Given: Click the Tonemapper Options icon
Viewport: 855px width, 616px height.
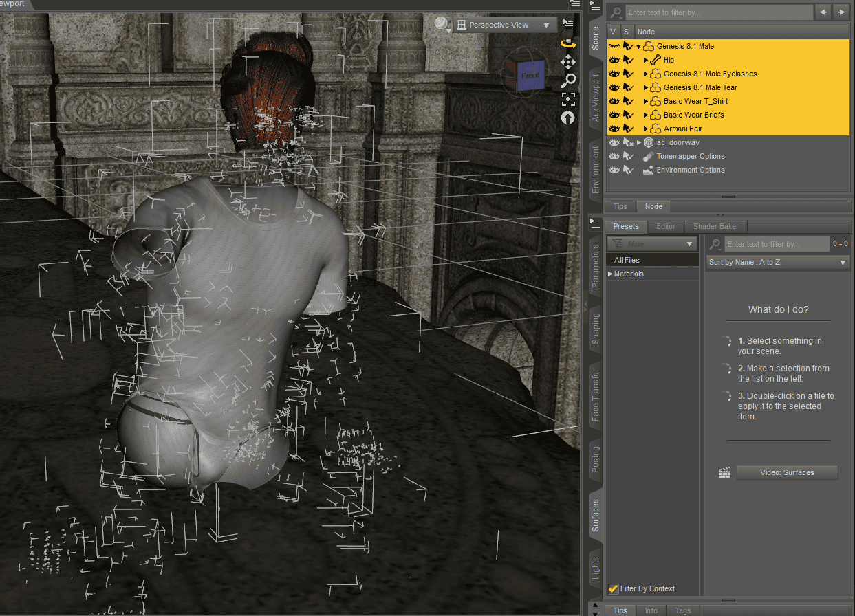Looking at the screenshot, I should click(647, 156).
